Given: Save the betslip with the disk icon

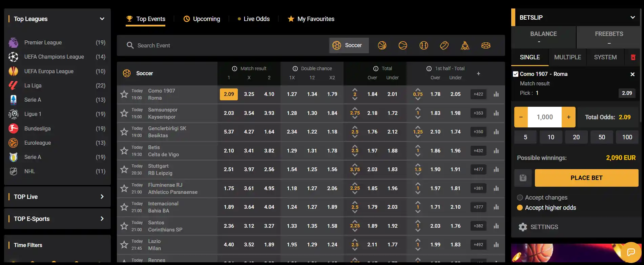Looking at the screenshot, I should [523, 178].
